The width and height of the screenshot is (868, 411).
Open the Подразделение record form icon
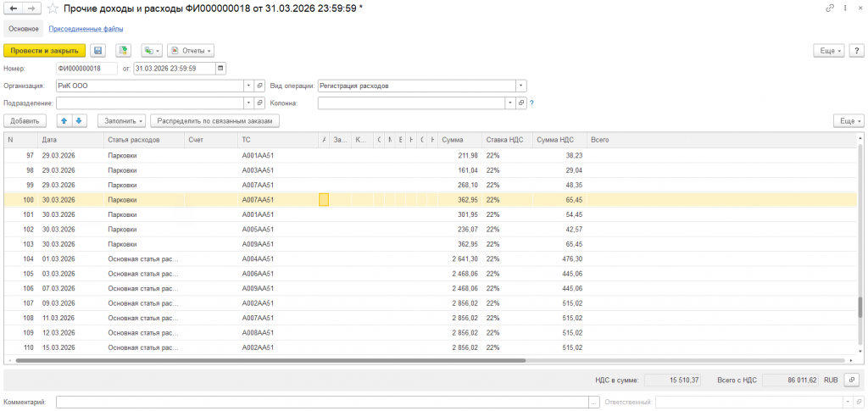260,103
